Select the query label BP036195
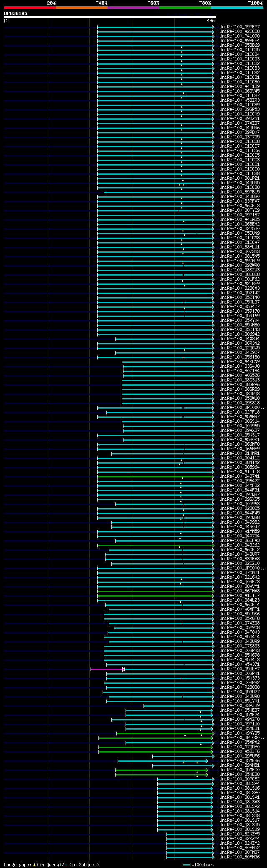Screen dimensions: 267x868 [16, 13]
